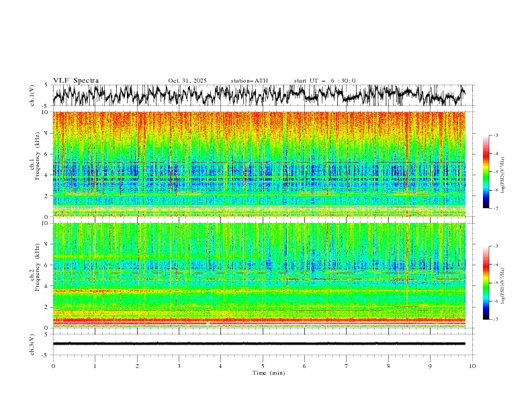Screen dimensions: 532x411
Task: Click the ch.2 spectrogram color scale bar
Action: [486, 283]
